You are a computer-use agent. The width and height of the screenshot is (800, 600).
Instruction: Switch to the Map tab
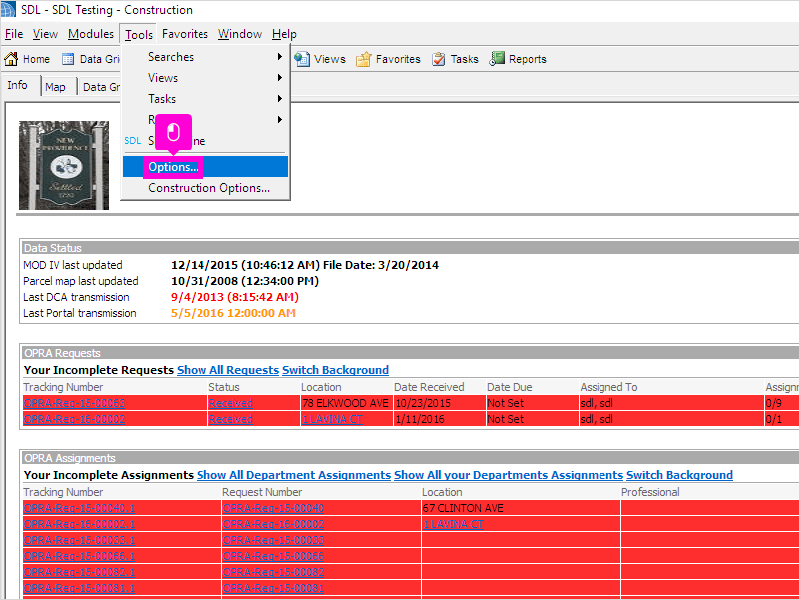(x=55, y=87)
